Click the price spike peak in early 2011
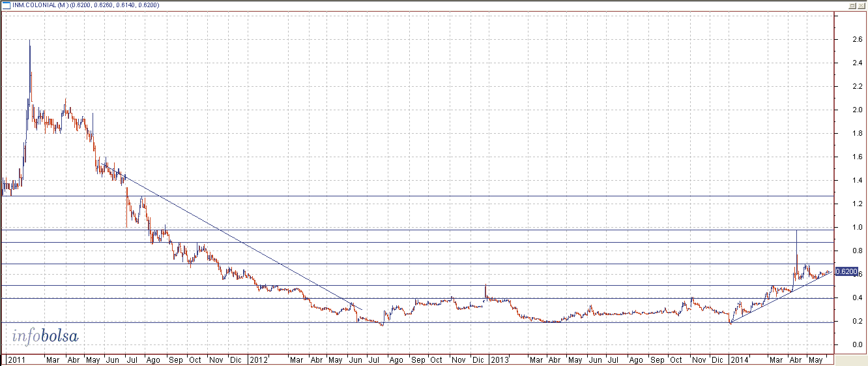Viewport: 868px width, 366px height. click(x=30, y=42)
